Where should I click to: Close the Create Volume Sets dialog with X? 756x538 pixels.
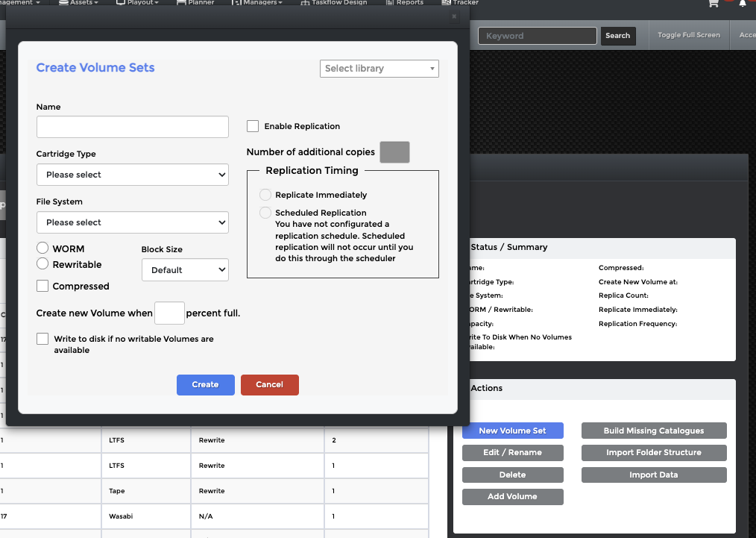pos(454,16)
